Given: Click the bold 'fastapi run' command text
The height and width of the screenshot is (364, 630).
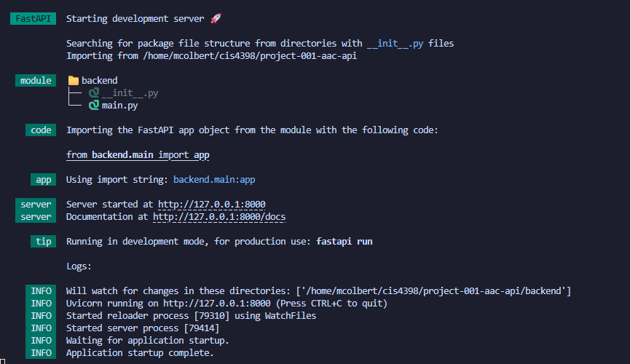Looking at the screenshot, I should (344, 241).
